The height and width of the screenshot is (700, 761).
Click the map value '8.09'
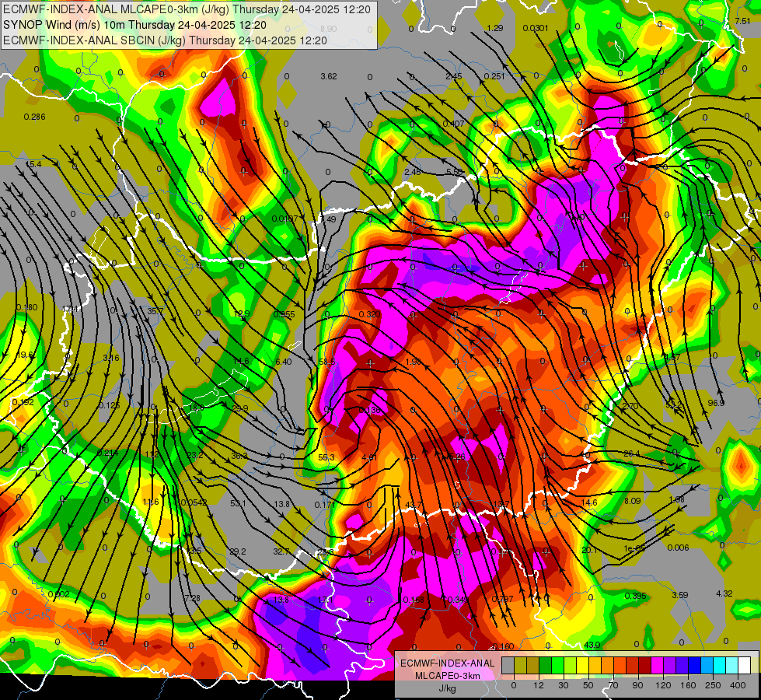pos(633,501)
